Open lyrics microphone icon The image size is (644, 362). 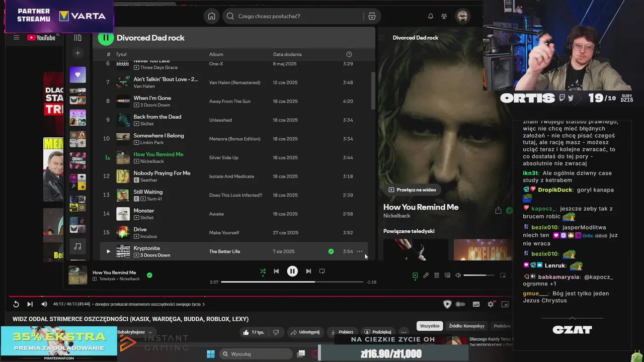[x=426, y=275]
